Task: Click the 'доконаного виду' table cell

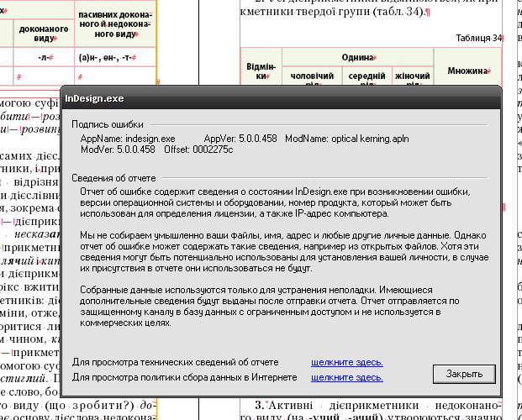Action: pos(44,34)
